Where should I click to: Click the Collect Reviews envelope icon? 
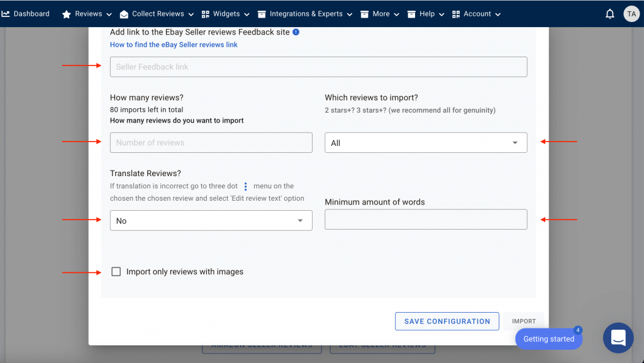pos(124,14)
